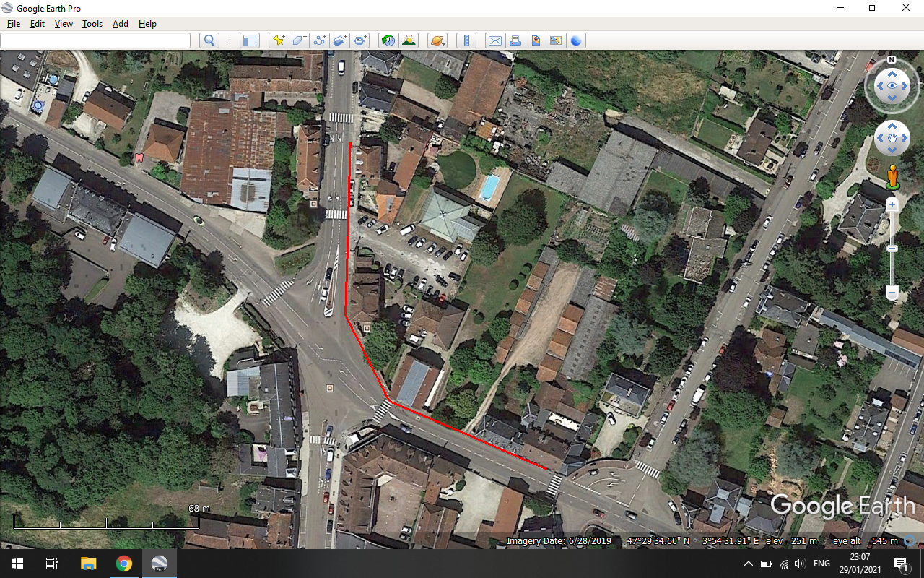Show historical imagery
Viewport: 924px width, 578px height.
click(x=388, y=40)
